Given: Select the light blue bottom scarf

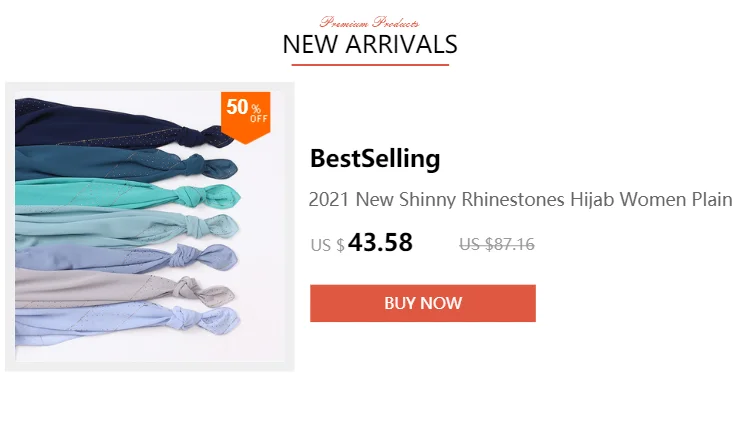Looking at the screenshot, I should (127, 325).
